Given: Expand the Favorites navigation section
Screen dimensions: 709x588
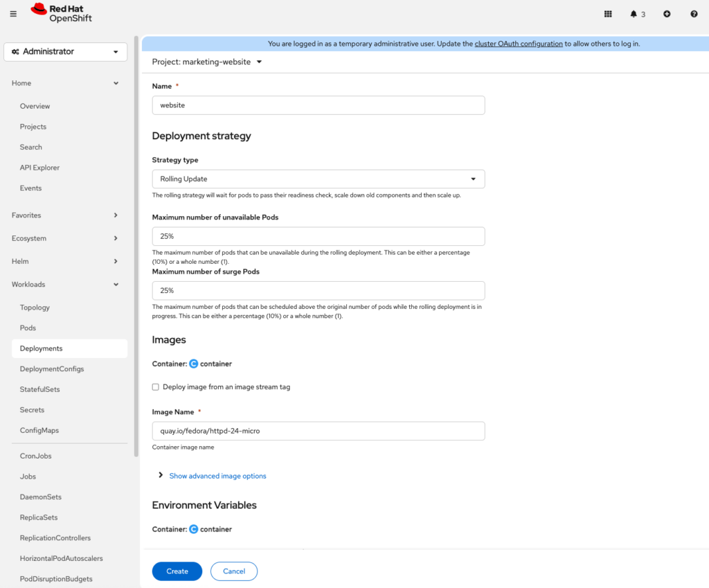Looking at the screenshot, I should pos(65,215).
